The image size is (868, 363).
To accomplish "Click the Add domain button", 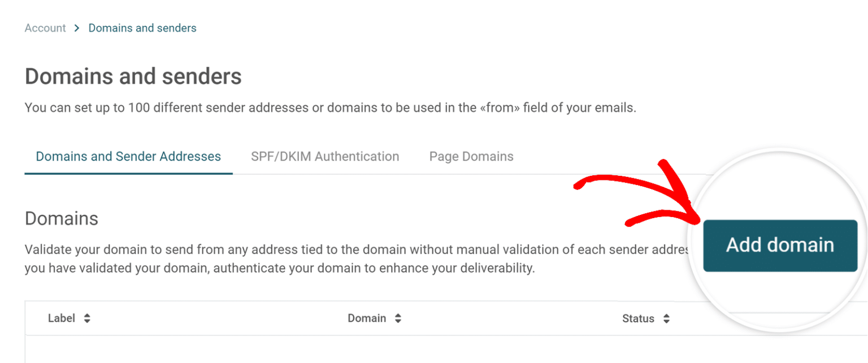I will coord(780,245).
